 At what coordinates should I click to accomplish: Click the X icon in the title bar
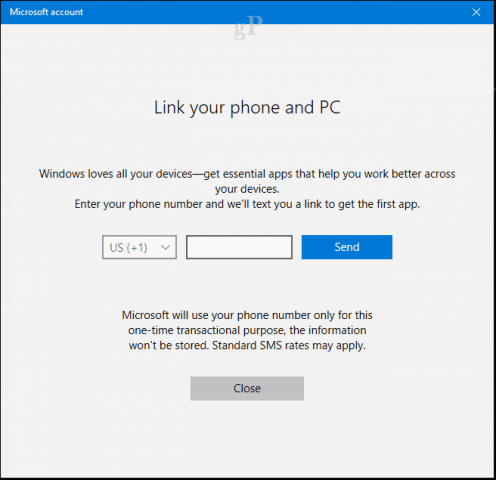click(x=476, y=12)
